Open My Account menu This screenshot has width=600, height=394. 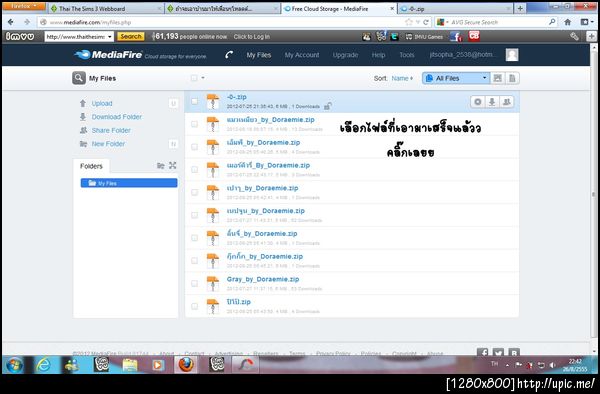coord(302,55)
